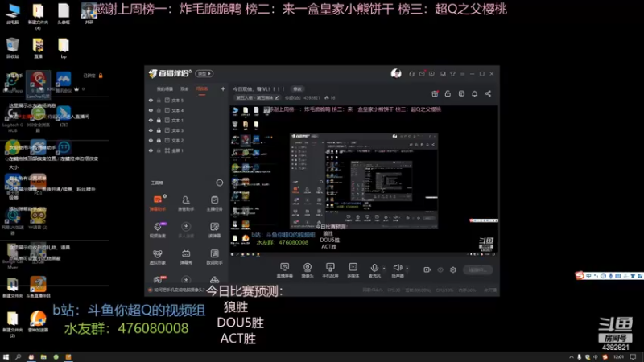Open the hamburger menu in title bar
Viewport: 644px width, 362px height.
[x=462, y=74]
